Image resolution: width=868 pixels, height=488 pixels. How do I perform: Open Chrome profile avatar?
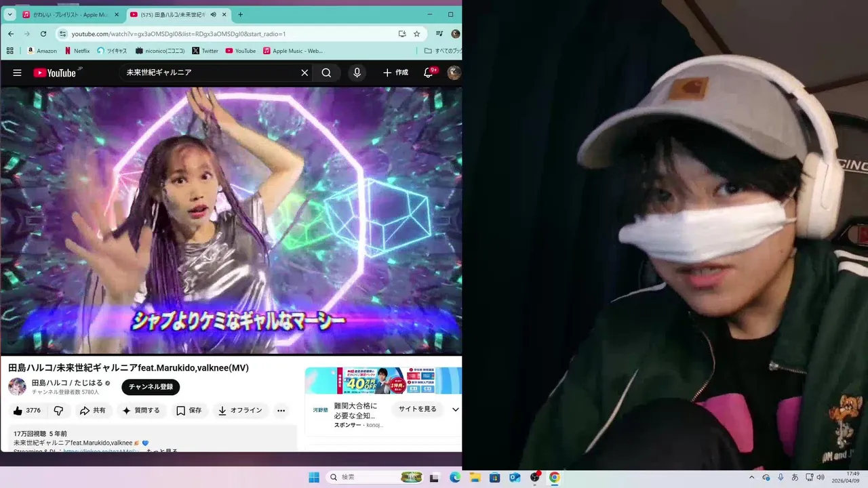coord(456,34)
